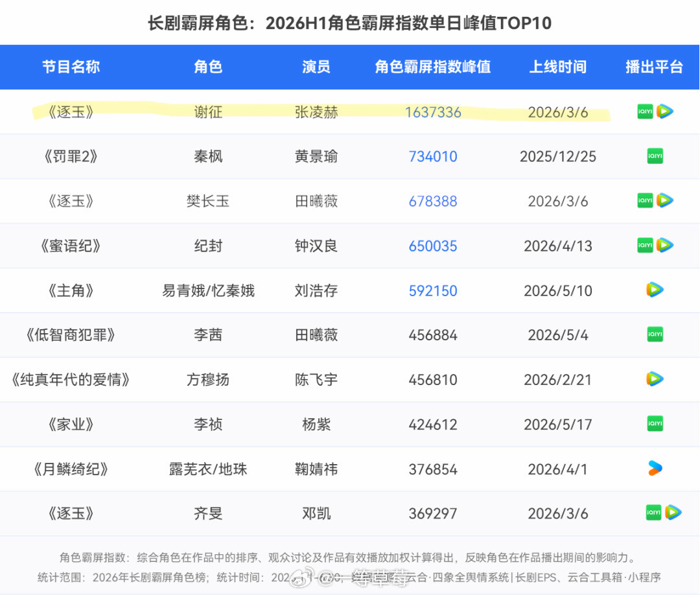The height and width of the screenshot is (595, 700).
Task: Click the role name 露芜衣/地珠
Action: tap(208, 469)
